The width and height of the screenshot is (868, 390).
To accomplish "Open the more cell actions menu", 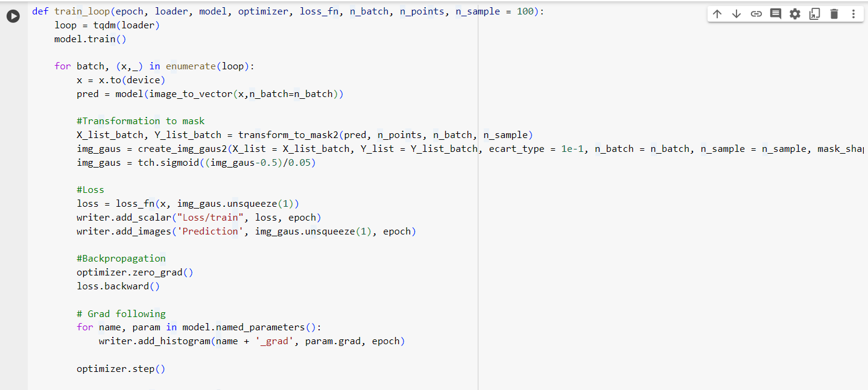I will [853, 14].
